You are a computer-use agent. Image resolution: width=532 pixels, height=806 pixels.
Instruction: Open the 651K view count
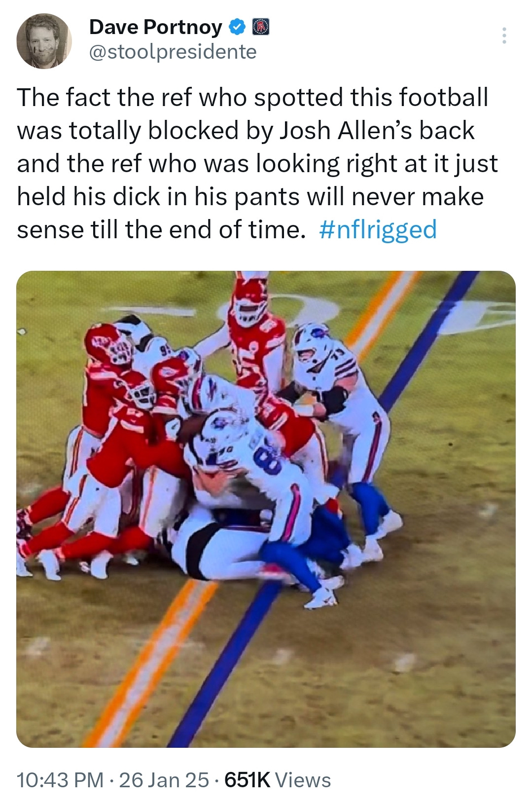(x=247, y=780)
